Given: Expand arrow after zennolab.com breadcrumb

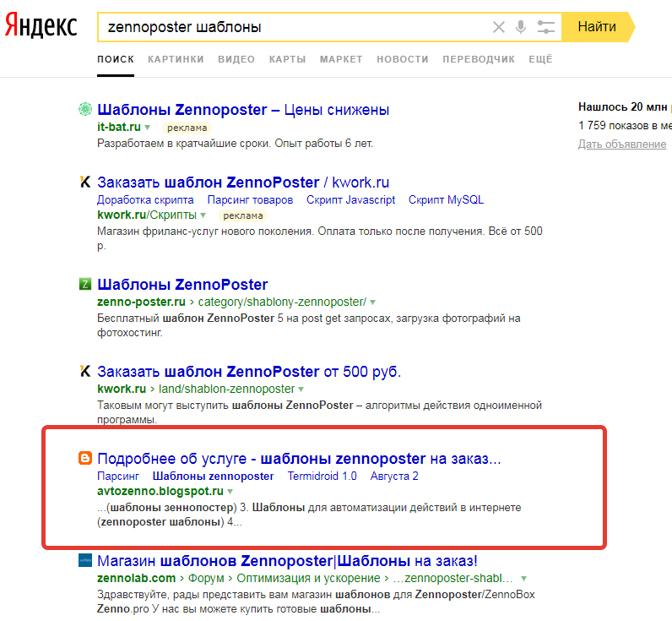Looking at the screenshot, I should (523, 579).
